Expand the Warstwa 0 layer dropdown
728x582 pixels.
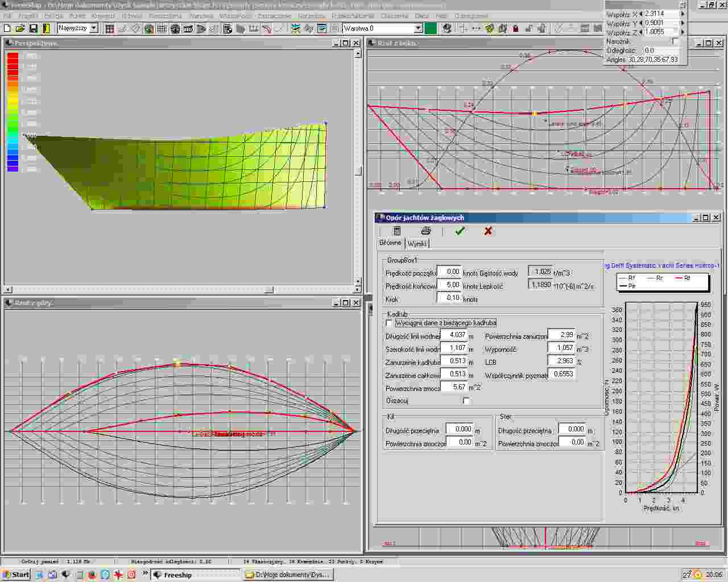418,28
